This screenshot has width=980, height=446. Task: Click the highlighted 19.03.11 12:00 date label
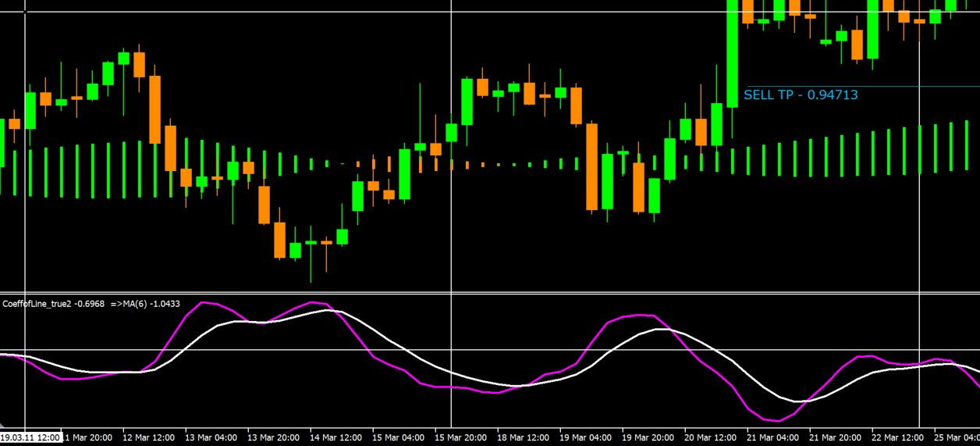[31, 438]
